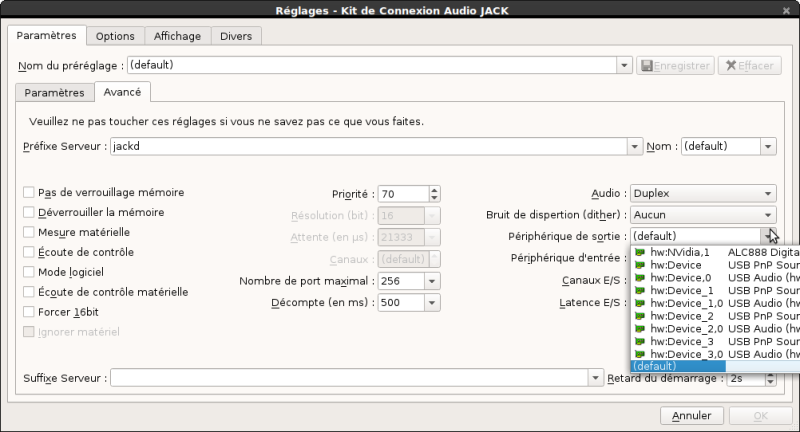Choose hw:Device_1 from the list
The width and height of the screenshot is (800, 432).
click(x=715, y=290)
